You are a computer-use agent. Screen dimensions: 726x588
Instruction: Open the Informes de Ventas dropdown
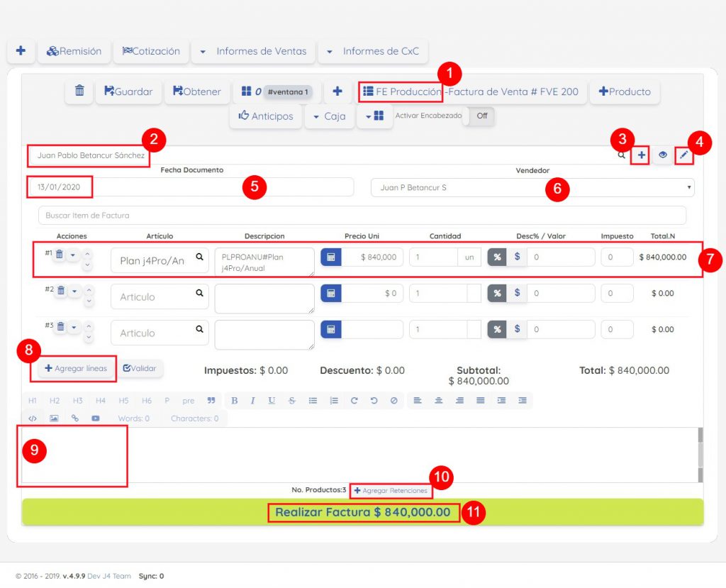pos(254,51)
